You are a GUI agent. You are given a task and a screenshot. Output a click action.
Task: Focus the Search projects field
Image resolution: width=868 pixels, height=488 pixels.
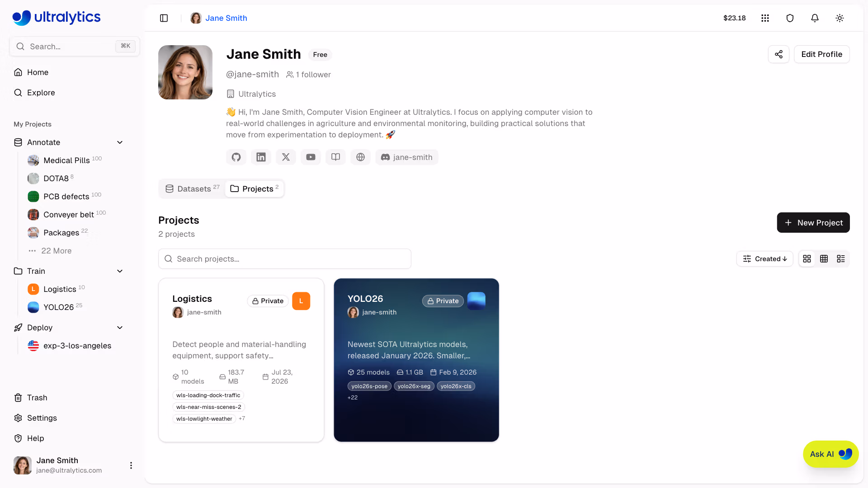click(x=284, y=259)
